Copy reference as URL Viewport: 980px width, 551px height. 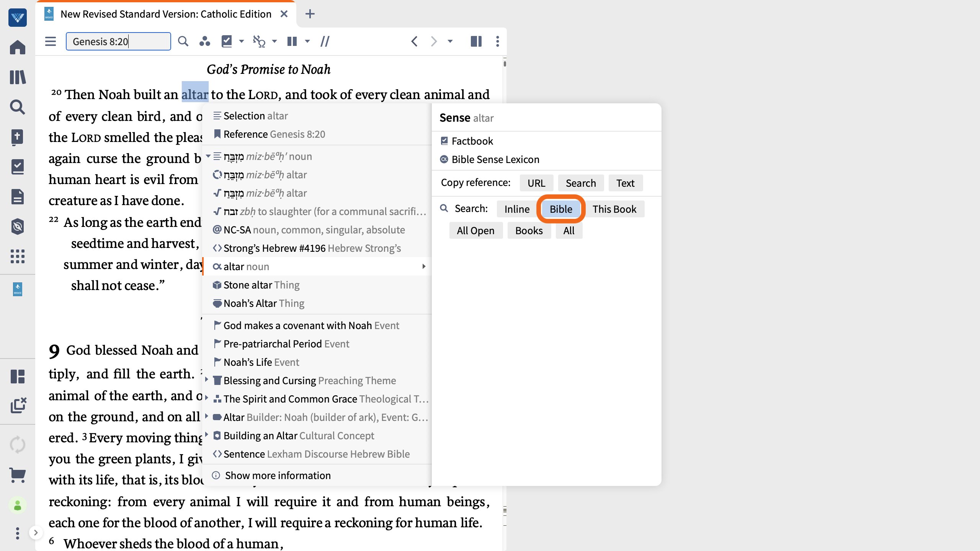pos(536,183)
